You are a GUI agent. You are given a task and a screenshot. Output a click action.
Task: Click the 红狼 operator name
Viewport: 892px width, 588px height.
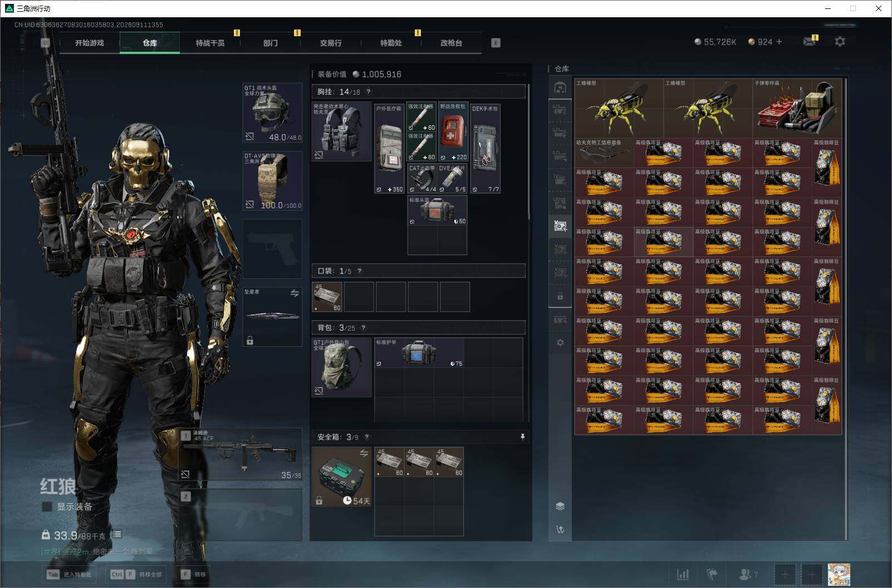[58, 487]
